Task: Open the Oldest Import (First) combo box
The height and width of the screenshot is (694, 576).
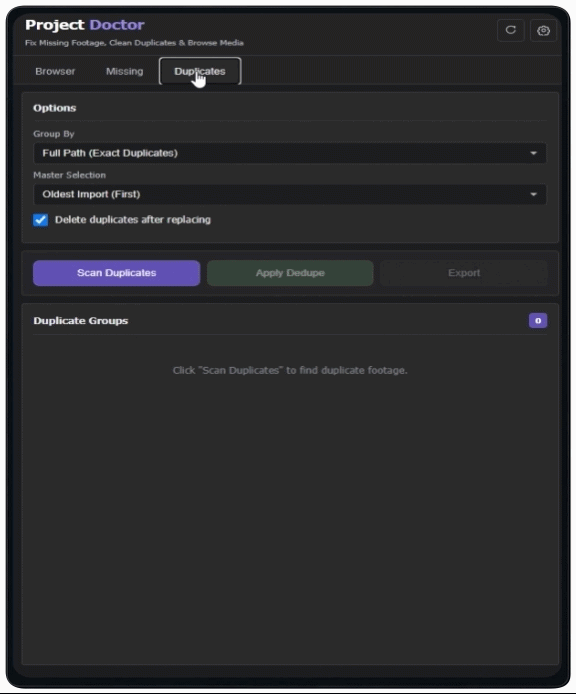Action: (x=290, y=194)
